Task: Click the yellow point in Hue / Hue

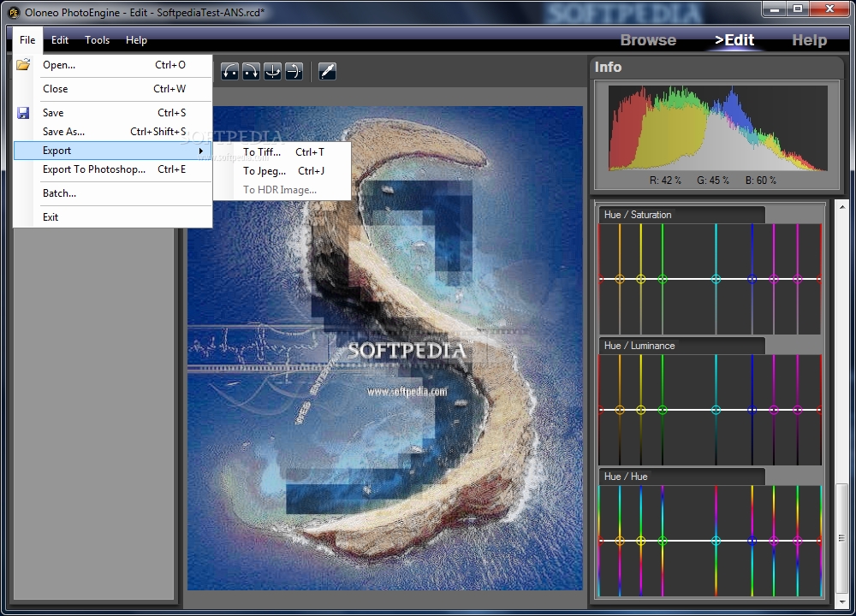Action: [x=641, y=541]
